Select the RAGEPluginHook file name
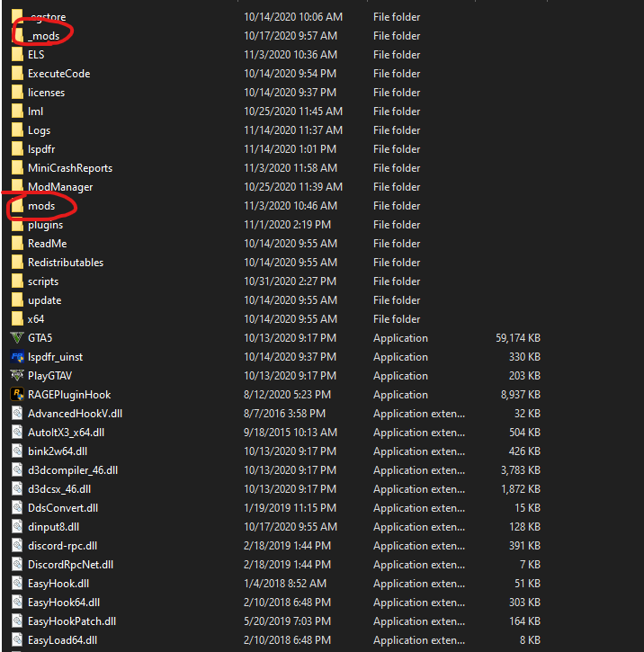Viewport: 644px width, 652px height. (69, 395)
